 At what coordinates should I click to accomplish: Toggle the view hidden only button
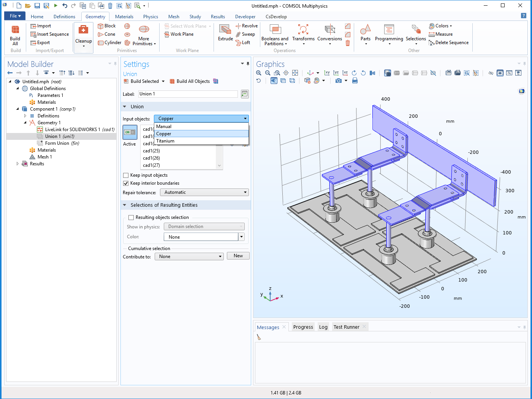tap(509, 73)
